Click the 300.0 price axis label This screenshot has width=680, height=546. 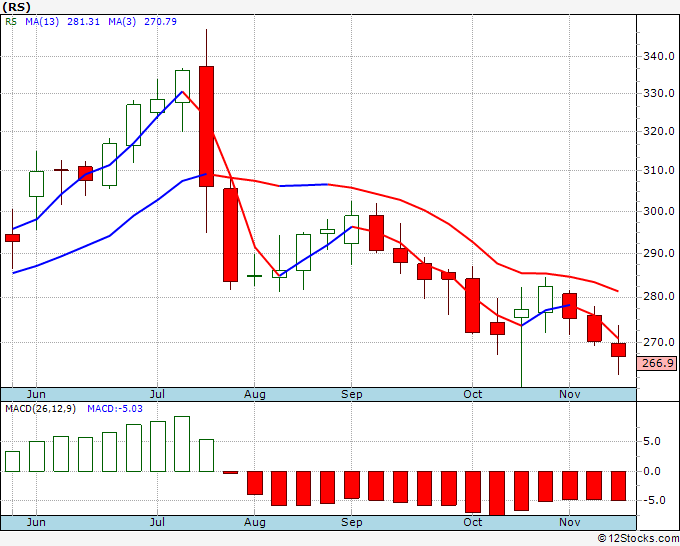coord(659,211)
